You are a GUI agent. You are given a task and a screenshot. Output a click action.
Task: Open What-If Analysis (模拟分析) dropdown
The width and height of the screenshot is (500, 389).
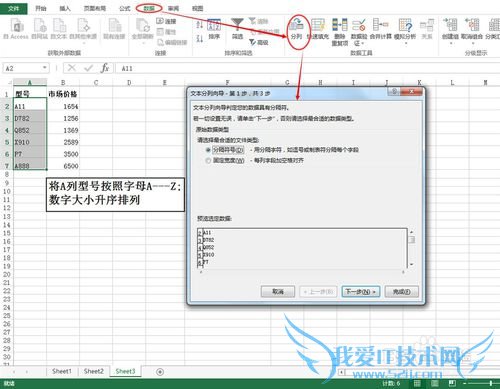pyautogui.click(x=405, y=31)
